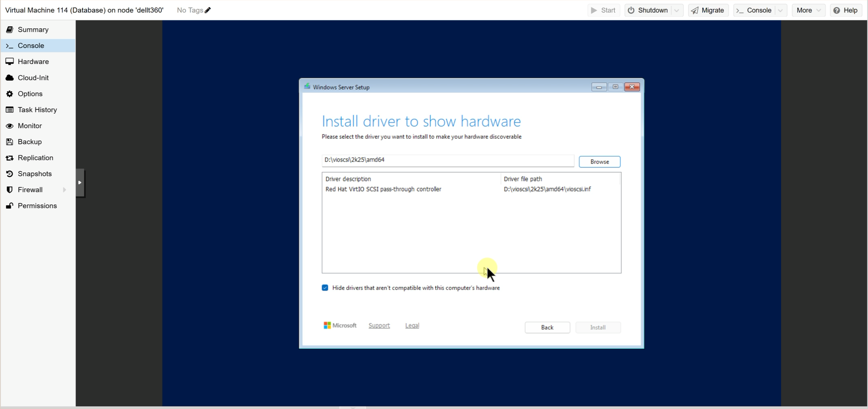Open the Hardware panel

click(x=33, y=61)
